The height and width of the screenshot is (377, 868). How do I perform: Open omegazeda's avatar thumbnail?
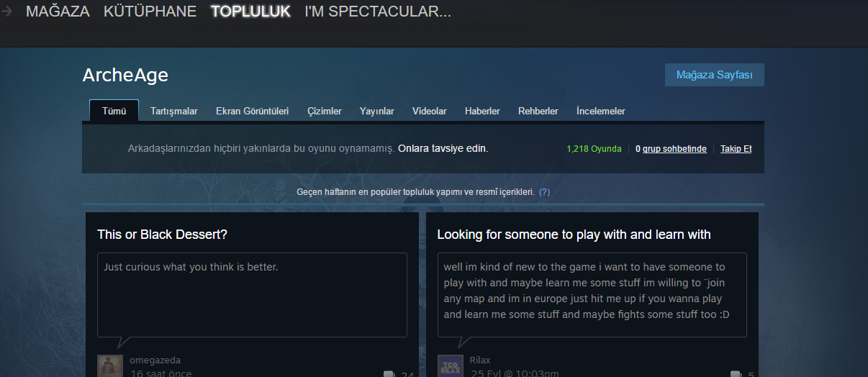(x=109, y=365)
